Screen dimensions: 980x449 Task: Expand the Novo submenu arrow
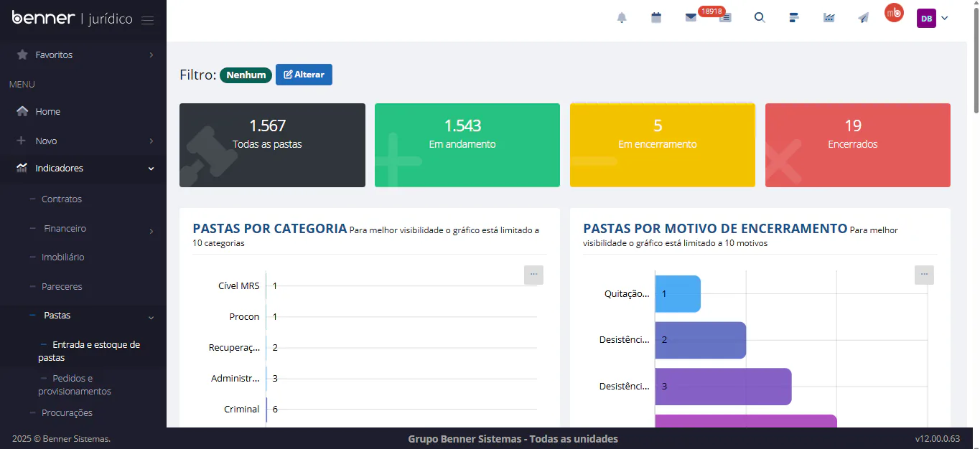tap(151, 141)
